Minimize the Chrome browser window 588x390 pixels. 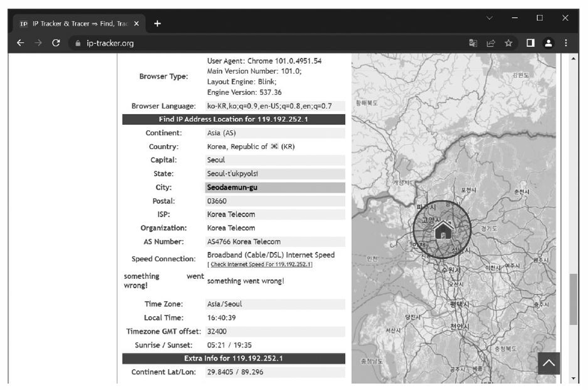click(515, 18)
